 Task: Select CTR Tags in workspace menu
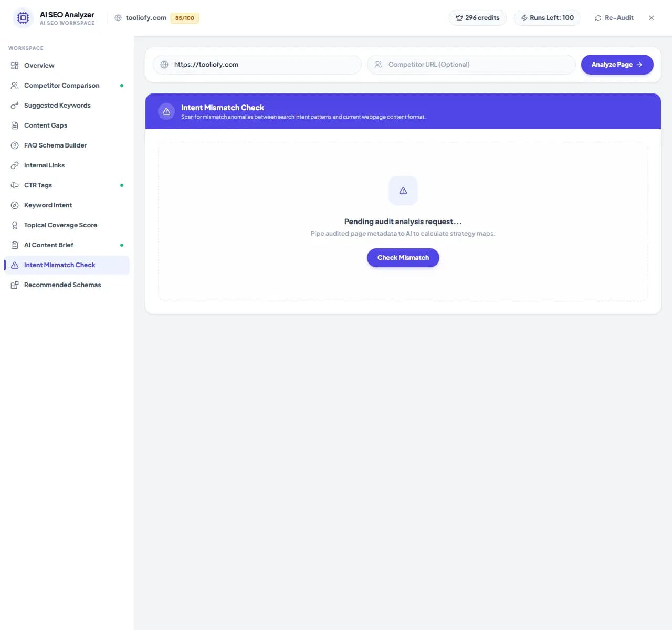pos(67,185)
